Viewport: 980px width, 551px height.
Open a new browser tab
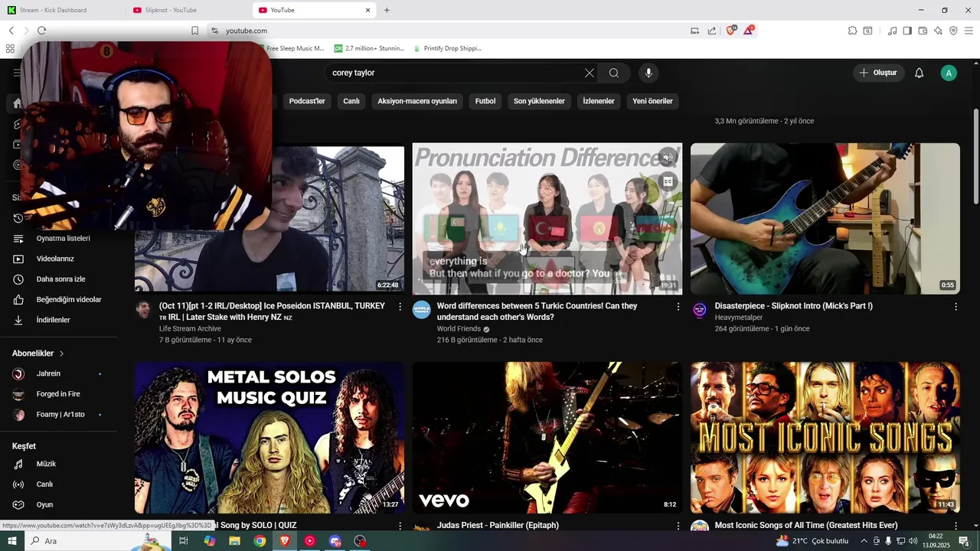(x=387, y=10)
